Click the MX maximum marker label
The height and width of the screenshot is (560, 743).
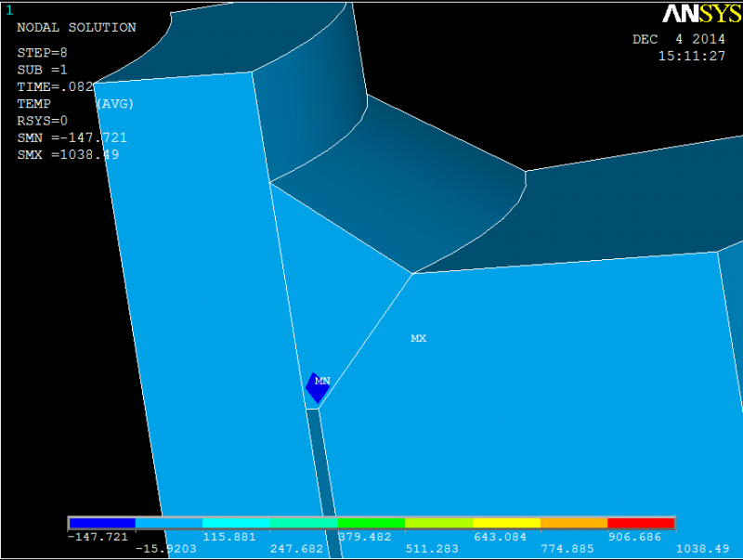(419, 338)
